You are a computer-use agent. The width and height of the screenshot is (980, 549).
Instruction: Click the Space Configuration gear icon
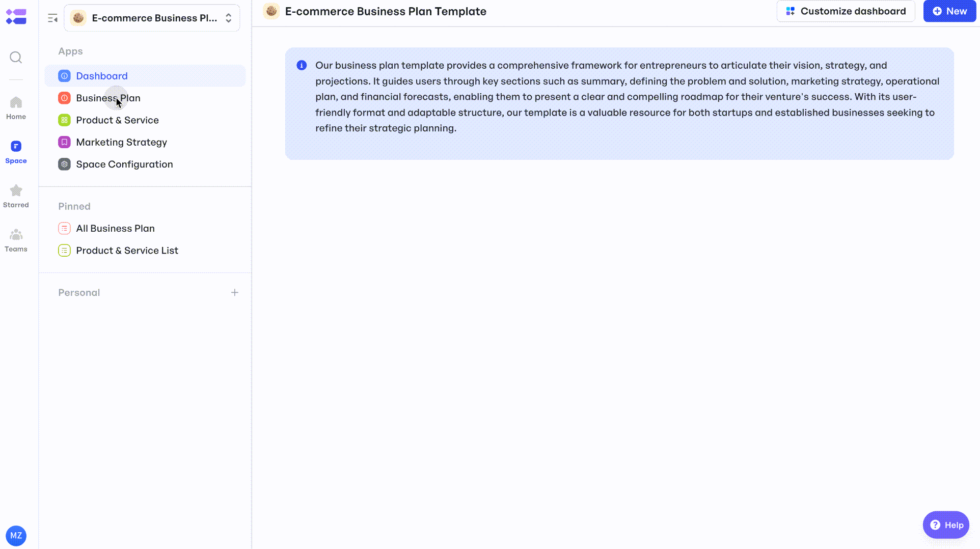click(64, 164)
